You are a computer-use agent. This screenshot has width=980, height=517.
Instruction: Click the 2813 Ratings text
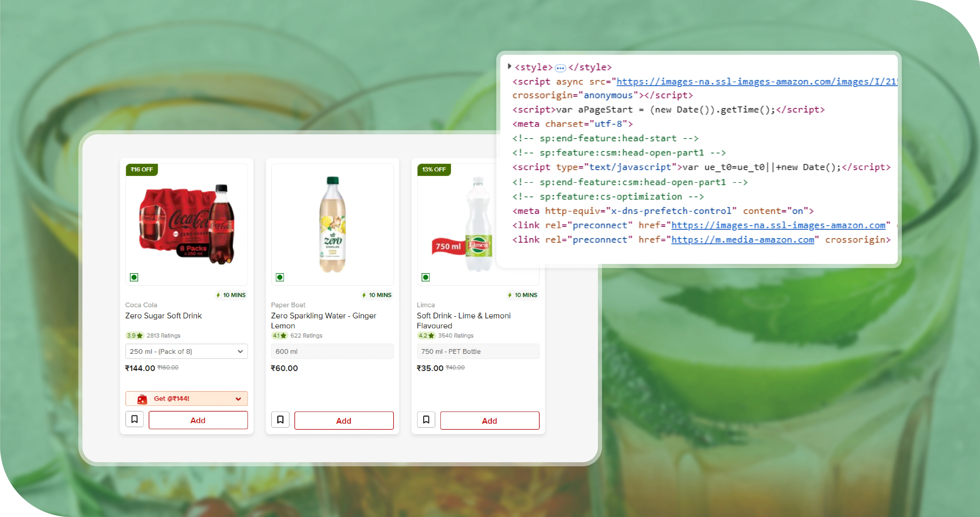coord(164,336)
